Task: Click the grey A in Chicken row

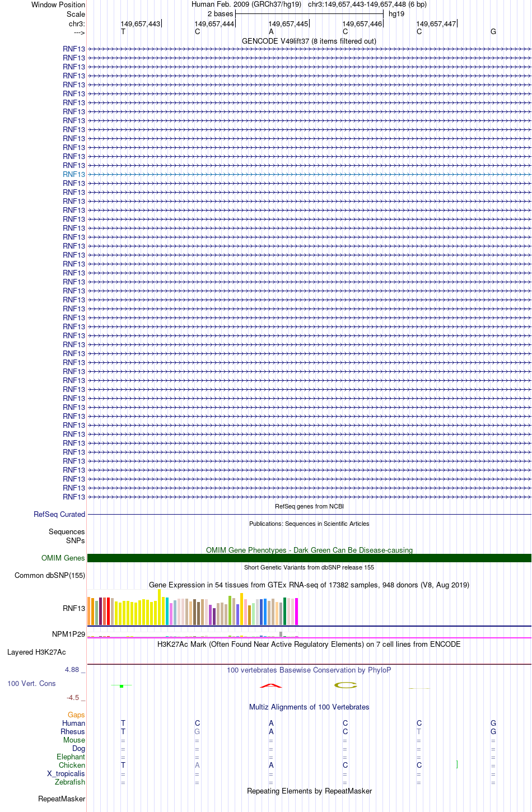Action: pos(197,765)
